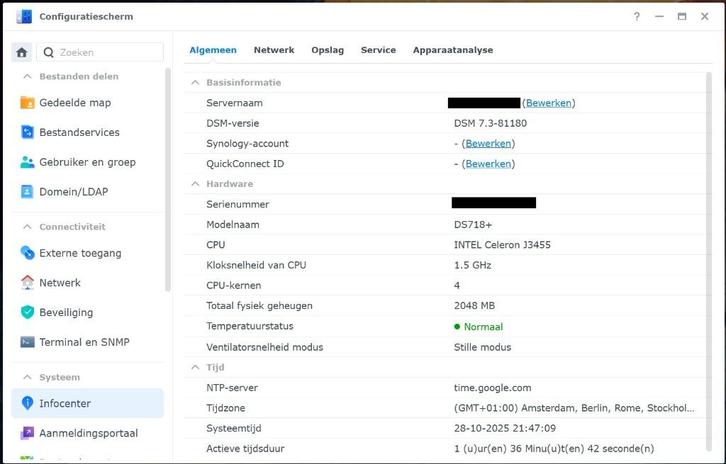This screenshot has width=726, height=464.
Task: Select the Gedeelde map sidebar label
Action: 75,103
